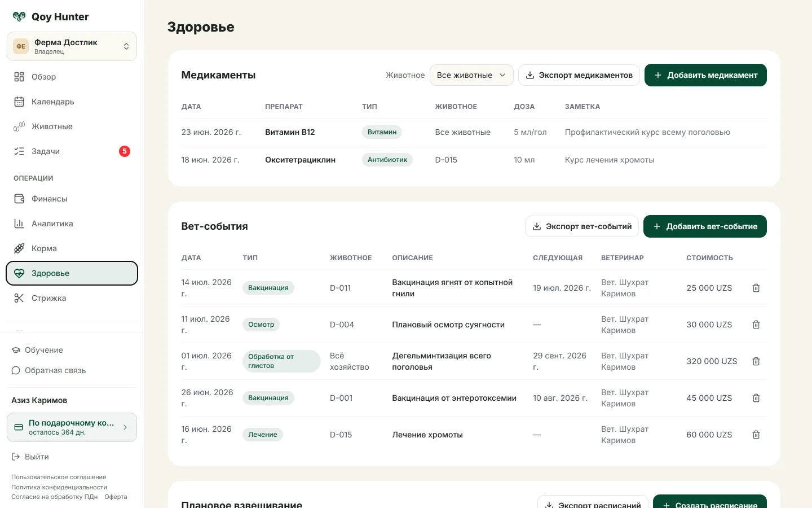Viewport: 812px width, 508px height.
Task: Open Политика конфиденциальности link
Action: click(x=59, y=487)
